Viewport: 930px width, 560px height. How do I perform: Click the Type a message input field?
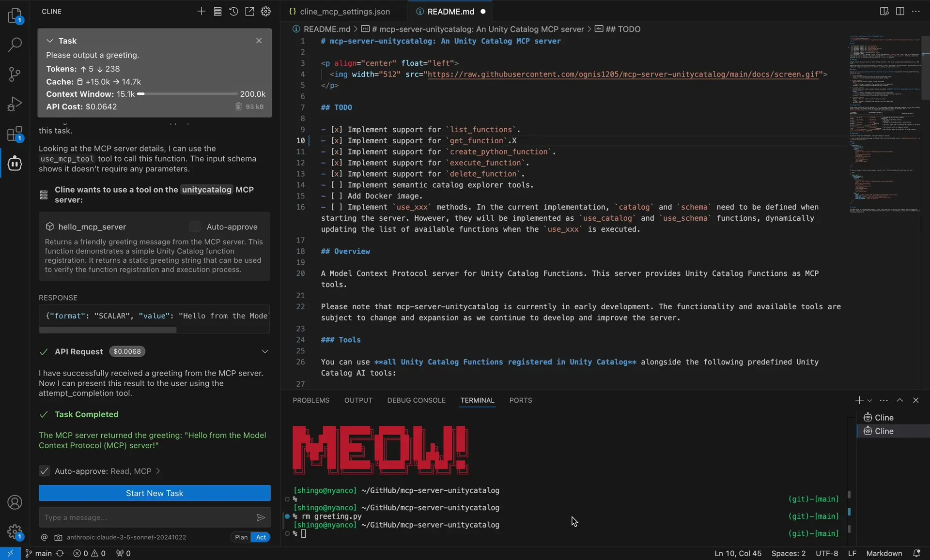[x=145, y=517]
